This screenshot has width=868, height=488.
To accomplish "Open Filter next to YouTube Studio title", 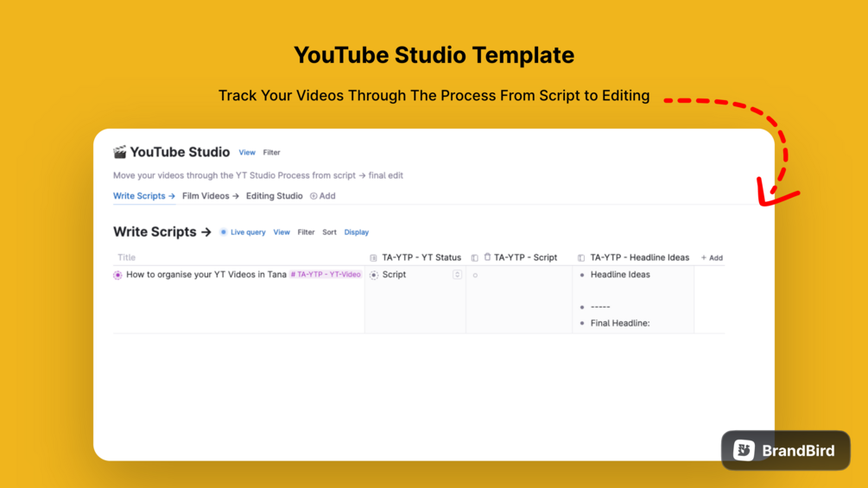I will click(271, 152).
